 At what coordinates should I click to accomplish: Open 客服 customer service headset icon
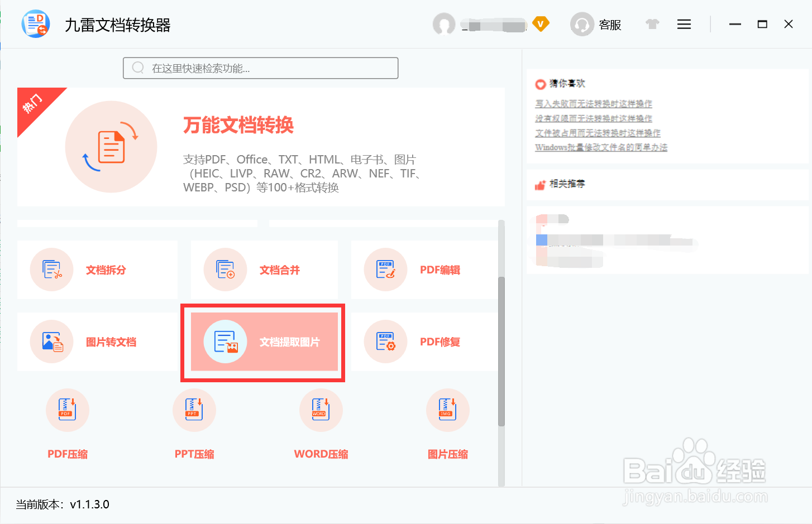[582, 24]
